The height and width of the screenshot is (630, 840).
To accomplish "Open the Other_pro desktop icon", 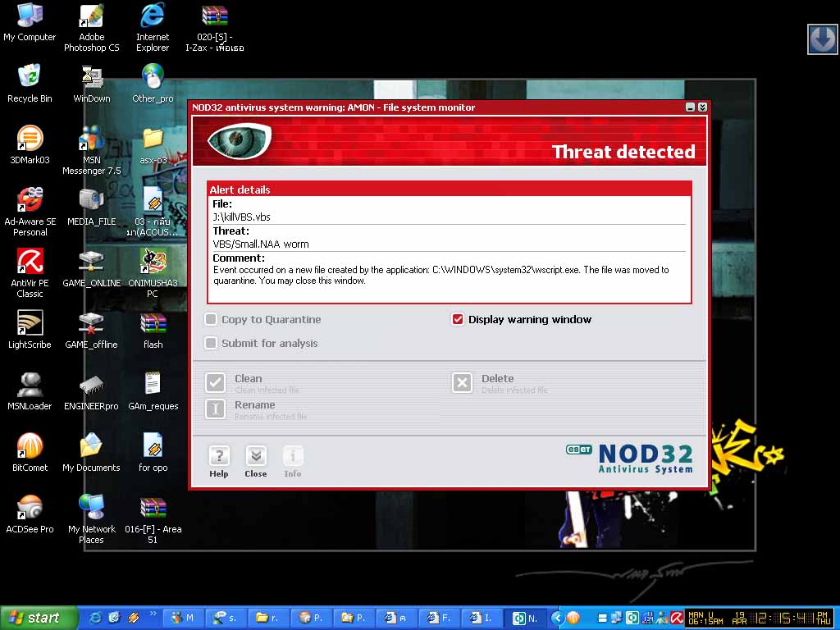I will [x=153, y=84].
